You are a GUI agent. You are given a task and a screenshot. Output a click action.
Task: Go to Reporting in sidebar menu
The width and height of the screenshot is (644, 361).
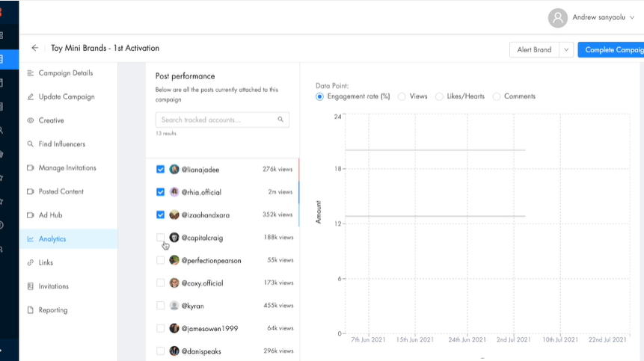[53, 310]
